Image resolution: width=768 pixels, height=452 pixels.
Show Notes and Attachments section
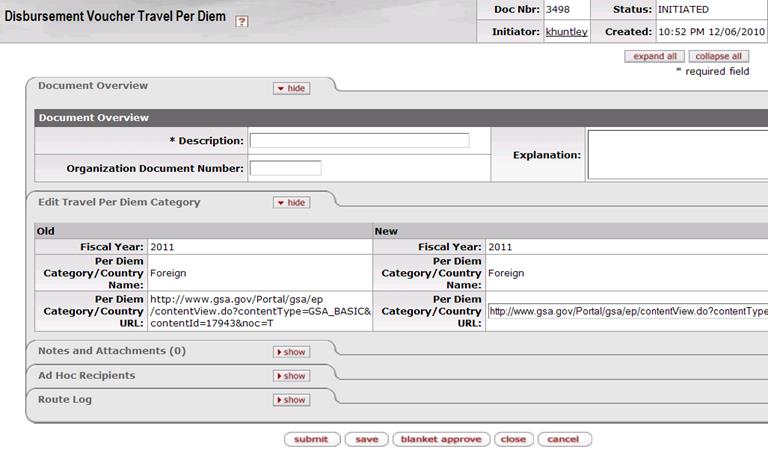click(x=291, y=352)
